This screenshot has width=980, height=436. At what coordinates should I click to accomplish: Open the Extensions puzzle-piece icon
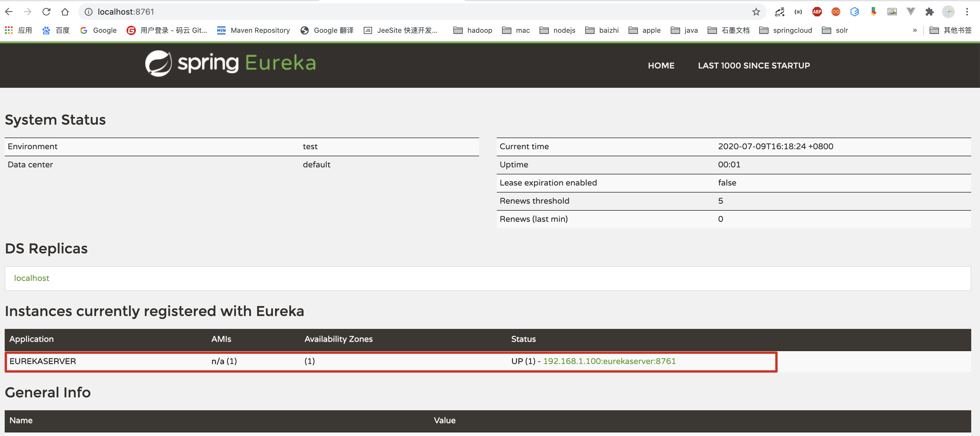point(929,12)
